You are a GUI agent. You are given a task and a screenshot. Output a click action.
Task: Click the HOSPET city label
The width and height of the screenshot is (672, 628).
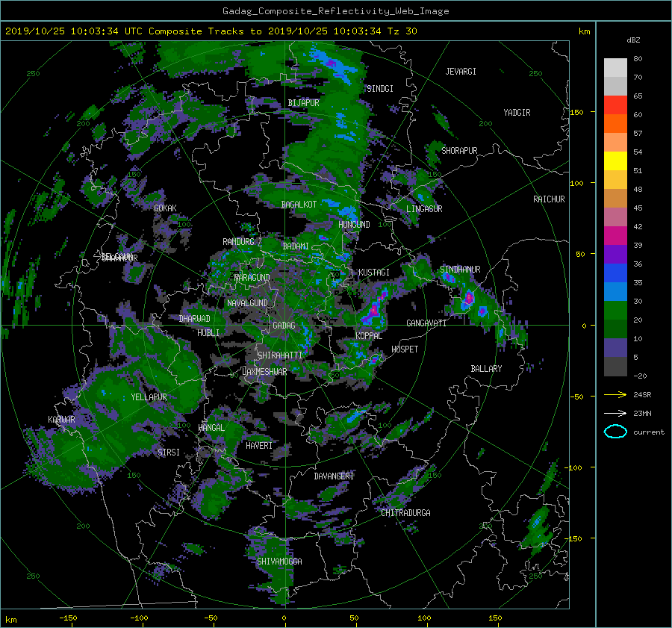click(405, 349)
